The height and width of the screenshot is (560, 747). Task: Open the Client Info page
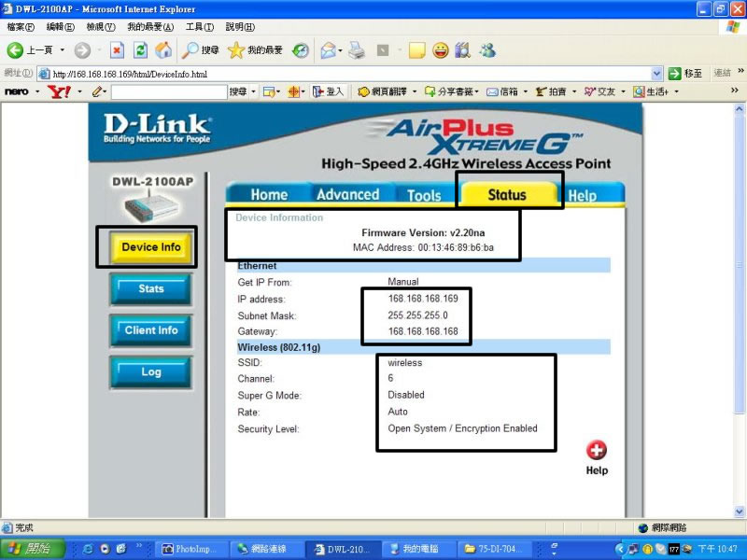[x=151, y=330]
